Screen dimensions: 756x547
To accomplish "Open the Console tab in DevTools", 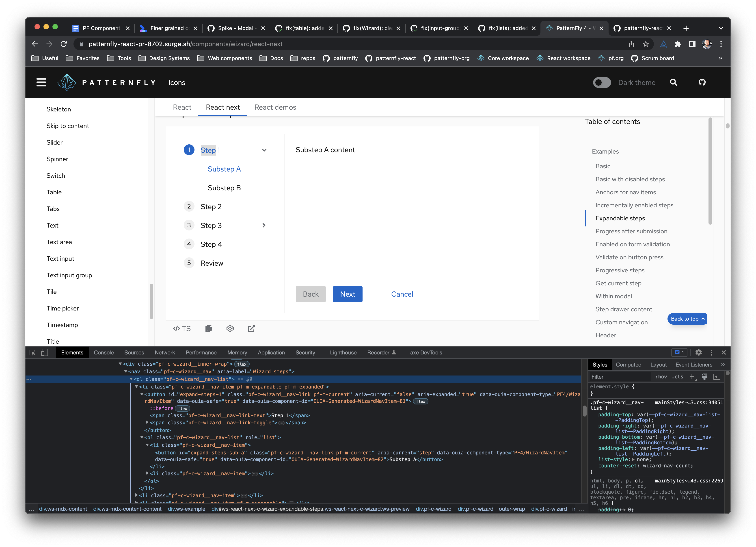I will tap(104, 353).
